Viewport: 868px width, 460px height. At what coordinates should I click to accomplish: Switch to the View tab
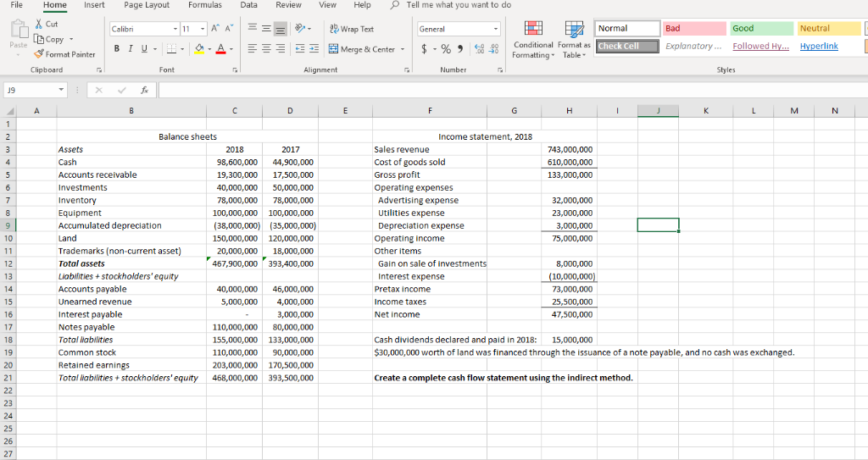tap(327, 5)
